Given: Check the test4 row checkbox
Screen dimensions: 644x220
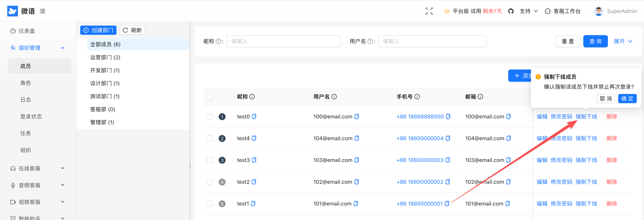Looking at the screenshot, I should pyautogui.click(x=210, y=138).
